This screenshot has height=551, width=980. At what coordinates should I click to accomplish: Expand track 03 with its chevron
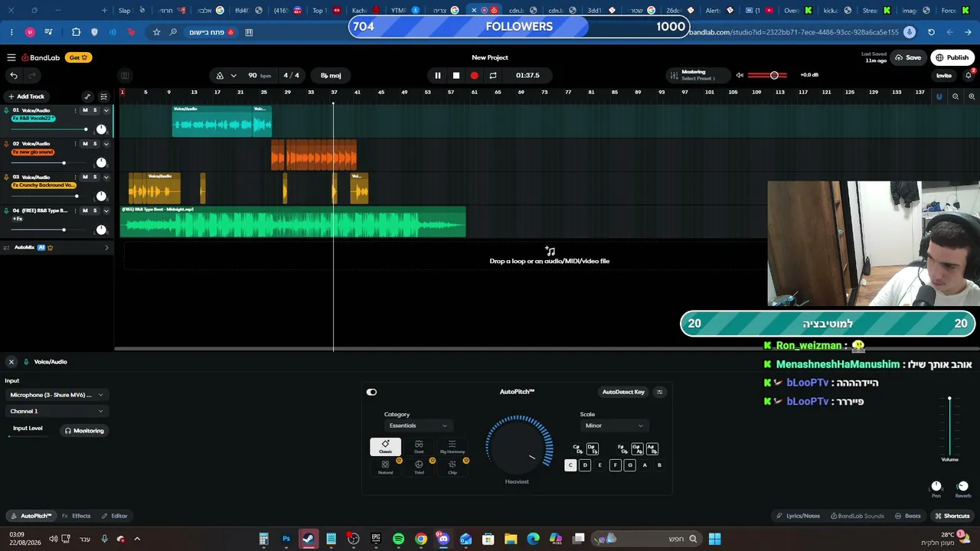(106, 177)
